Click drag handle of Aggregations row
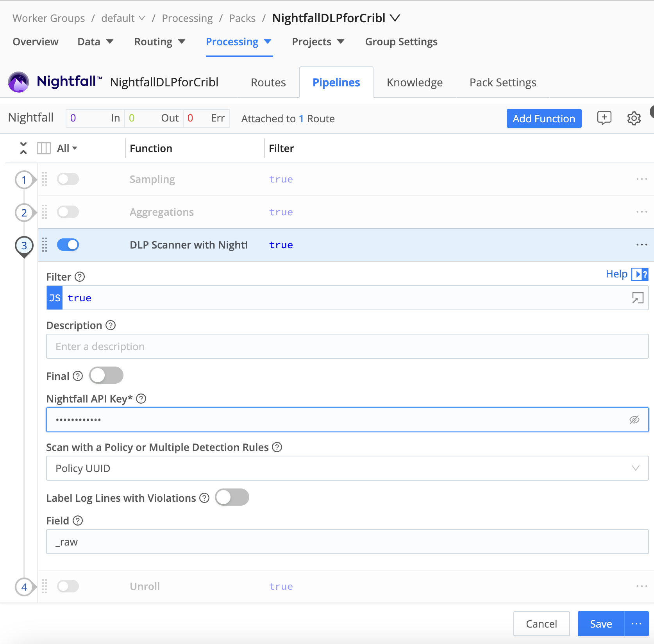654x644 pixels. pyautogui.click(x=45, y=212)
